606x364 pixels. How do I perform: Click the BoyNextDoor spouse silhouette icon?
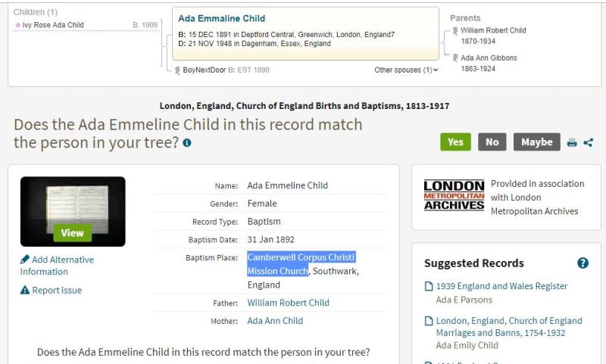tap(177, 70)
